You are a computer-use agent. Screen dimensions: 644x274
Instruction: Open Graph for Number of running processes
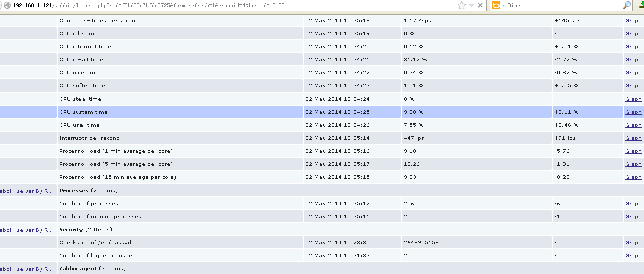tap(633, 217)
